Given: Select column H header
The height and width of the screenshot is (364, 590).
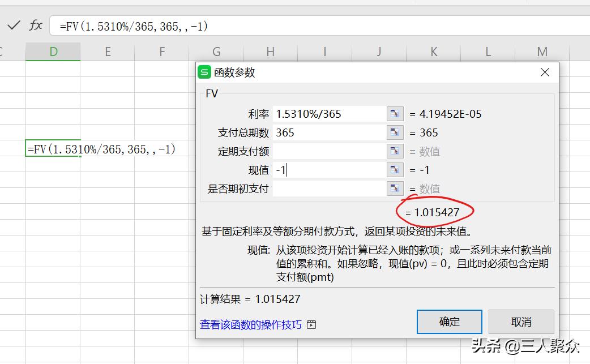Looking at the screenshot, I should point(271,52).
